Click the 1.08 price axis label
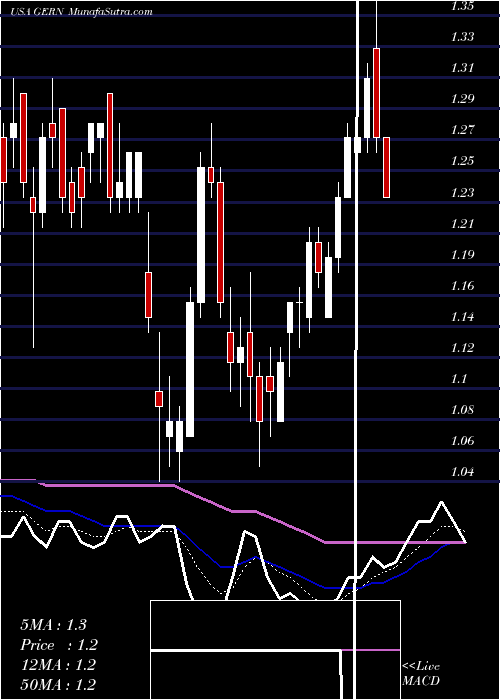The height and width of the screenshot is (700, 500). [462, 409]
